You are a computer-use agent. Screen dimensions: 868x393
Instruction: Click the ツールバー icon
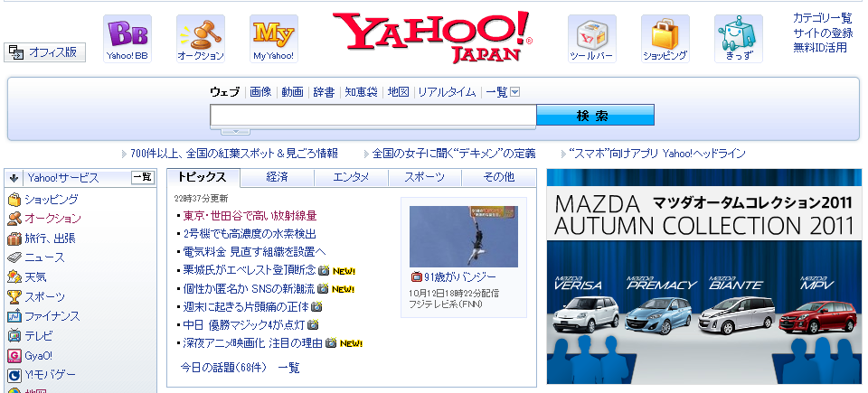[x=591, y=33]
